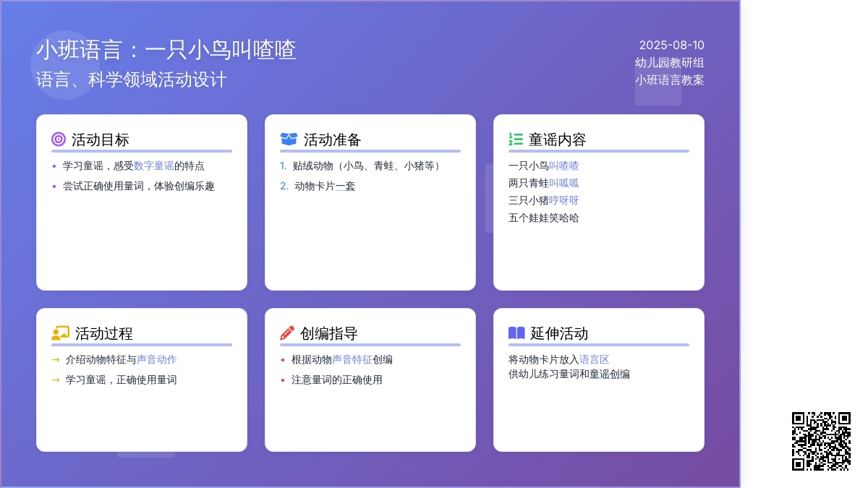Click the QR code image

[x=821, y=441]
